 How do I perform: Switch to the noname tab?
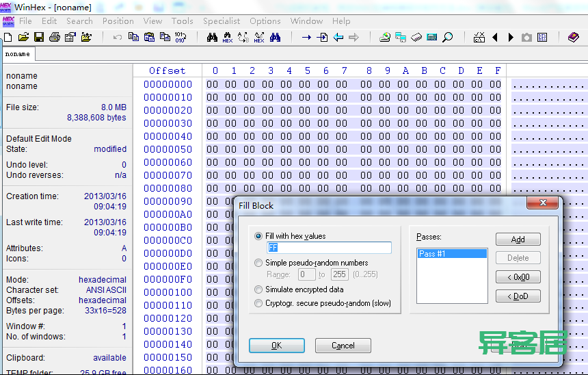pos(18,54)
